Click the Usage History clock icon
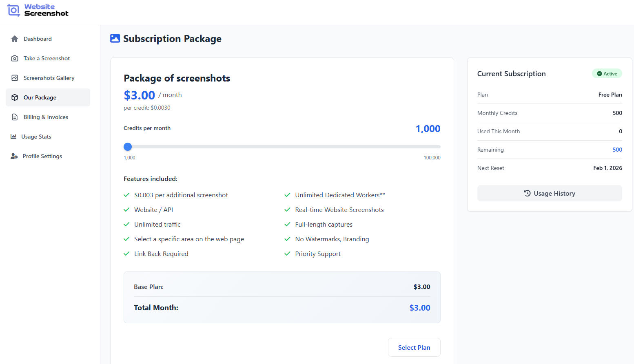The height and width of the screenshot is (364, 634). coord(527,193)
